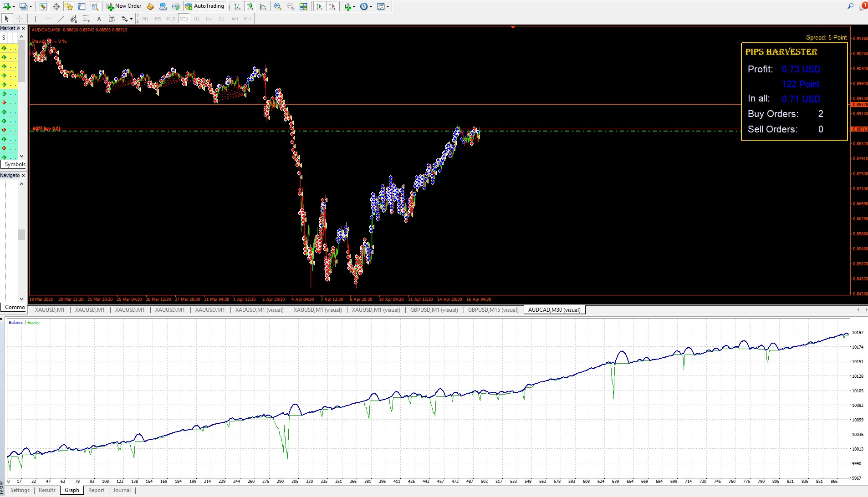868x497 pixels.
Task: Select the D1 timeframe button
Action: tap(222, 19)
